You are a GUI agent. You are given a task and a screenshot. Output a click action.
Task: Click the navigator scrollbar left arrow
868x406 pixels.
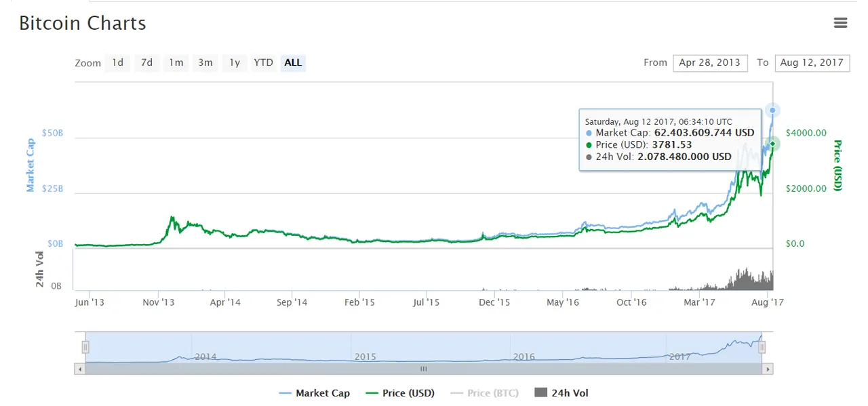[x=80, y=369]
